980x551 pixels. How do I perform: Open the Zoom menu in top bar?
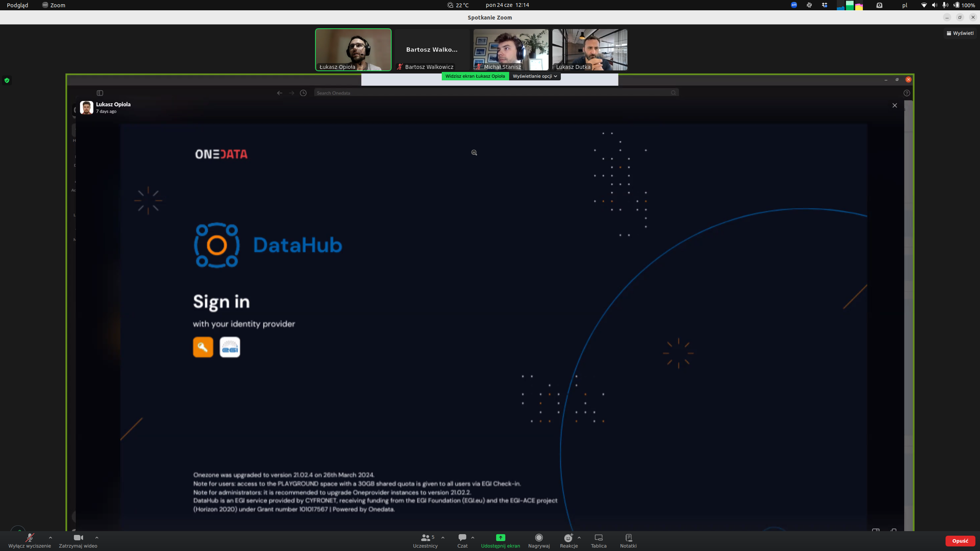[54, 5]
